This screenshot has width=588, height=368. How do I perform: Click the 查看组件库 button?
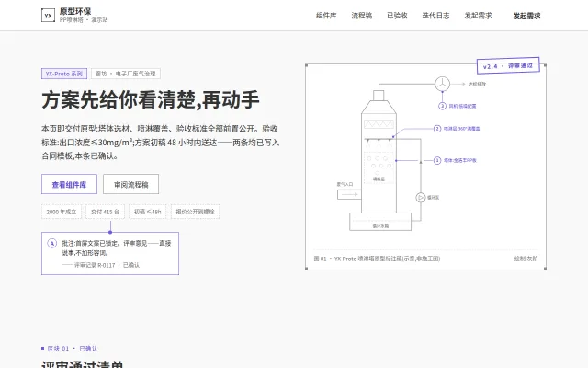[70, 184]
